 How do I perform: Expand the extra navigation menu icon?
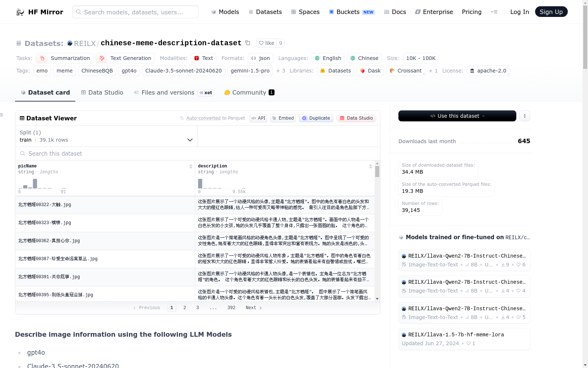click(x=494, y=12)
